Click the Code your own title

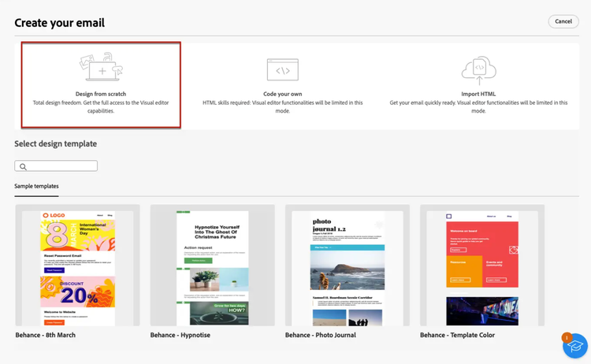pyautogui.click(x=282, y=94)
